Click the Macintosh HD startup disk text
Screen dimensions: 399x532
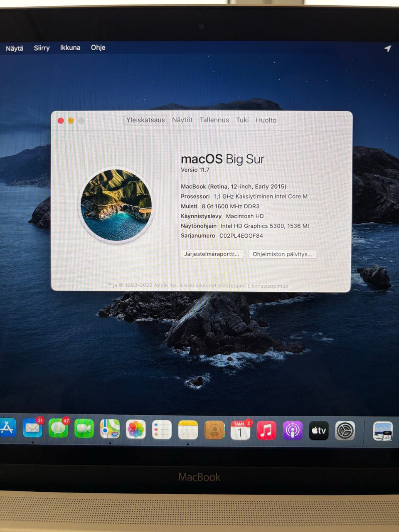tap(245, 216)
